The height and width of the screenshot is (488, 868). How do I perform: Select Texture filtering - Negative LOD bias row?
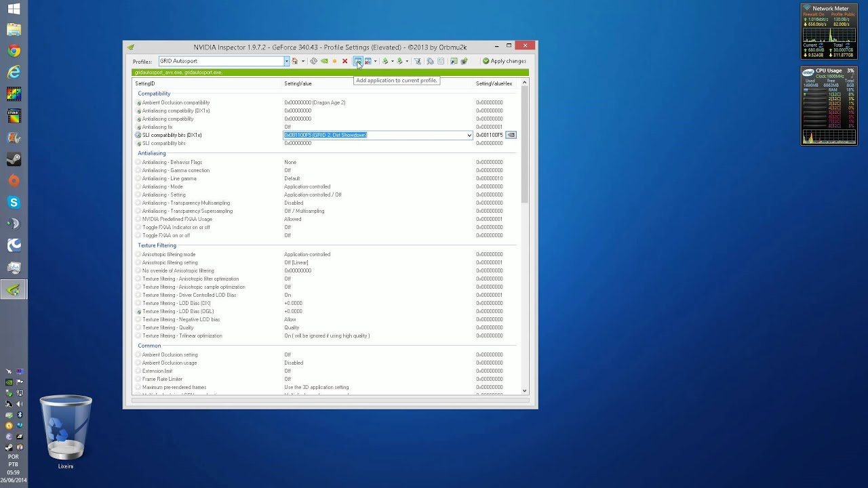pos(326,319)
